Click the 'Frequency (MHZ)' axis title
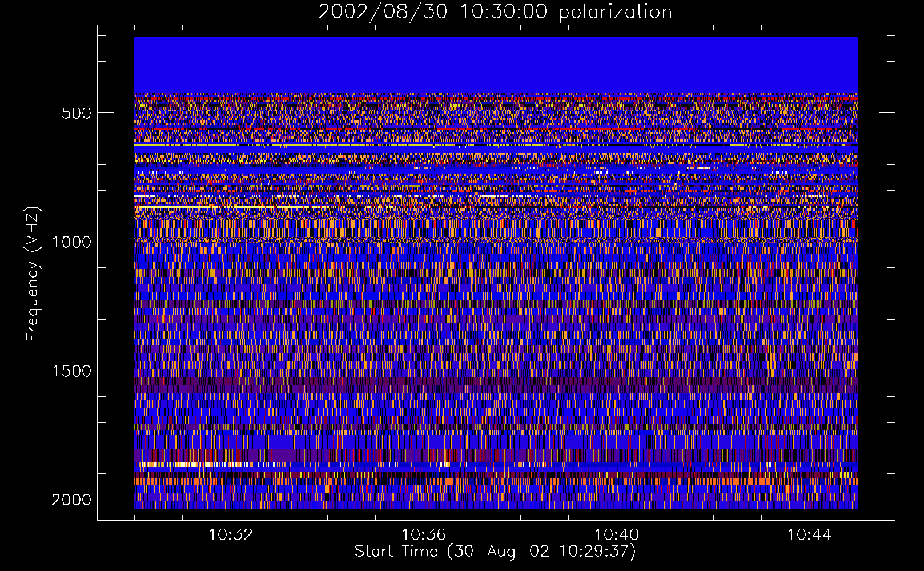924x571 pixels. 34,274
